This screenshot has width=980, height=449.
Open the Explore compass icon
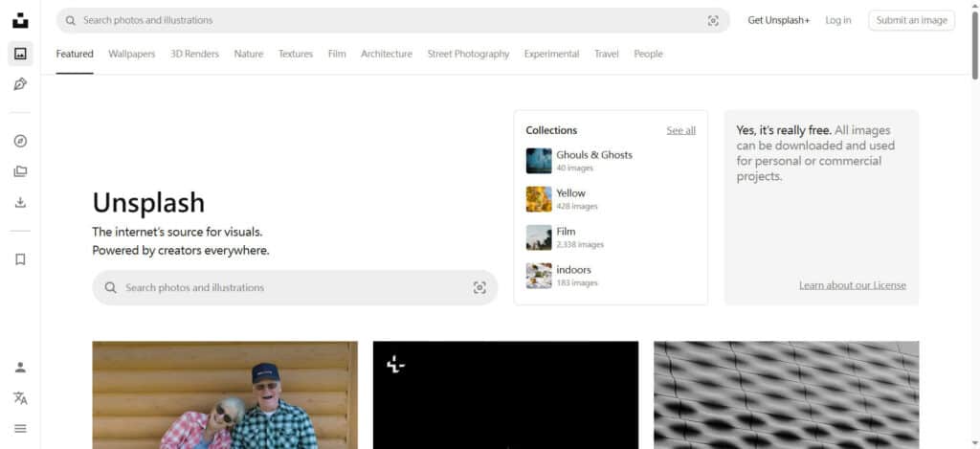click(20, 141)
